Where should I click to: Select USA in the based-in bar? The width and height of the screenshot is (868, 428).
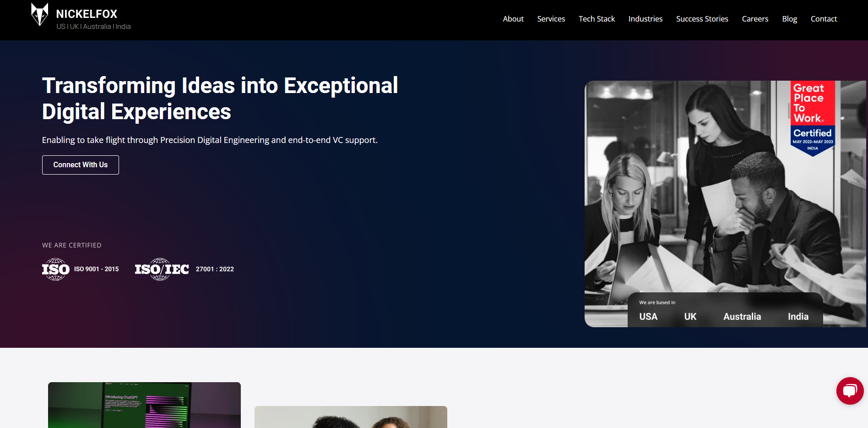648,317
